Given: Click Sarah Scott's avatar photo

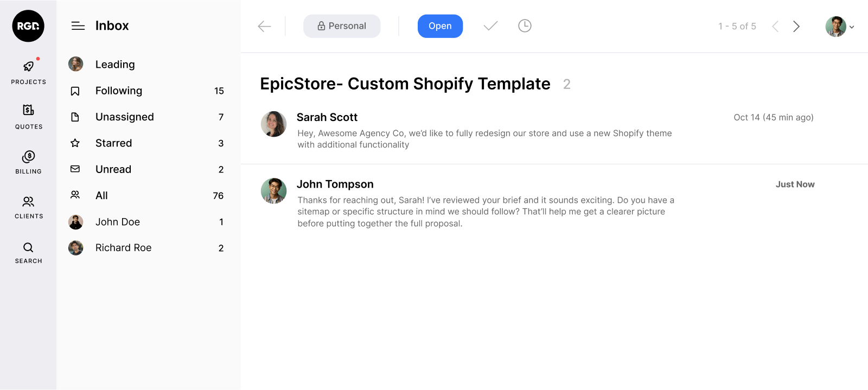Looking at the screenshot, I should click(x=273, y=124).
